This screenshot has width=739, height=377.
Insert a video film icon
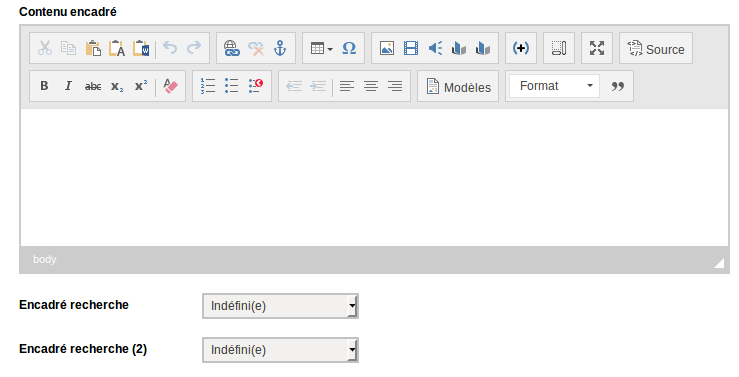tap(411, 48)
